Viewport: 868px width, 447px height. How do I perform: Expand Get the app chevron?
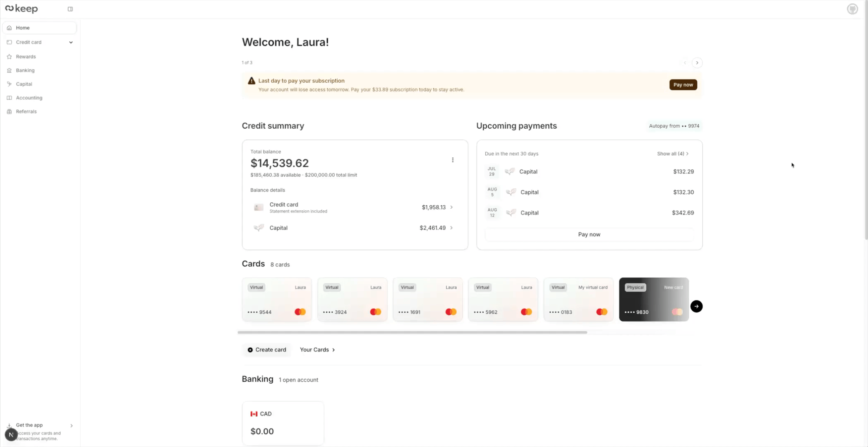point(72,425)
